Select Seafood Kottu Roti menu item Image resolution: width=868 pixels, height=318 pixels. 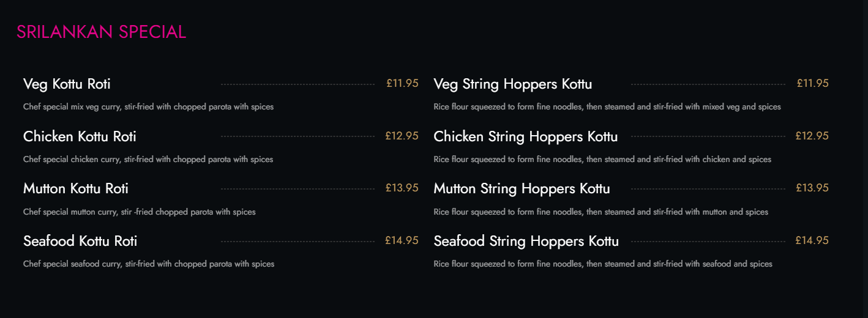click(80, 241)
